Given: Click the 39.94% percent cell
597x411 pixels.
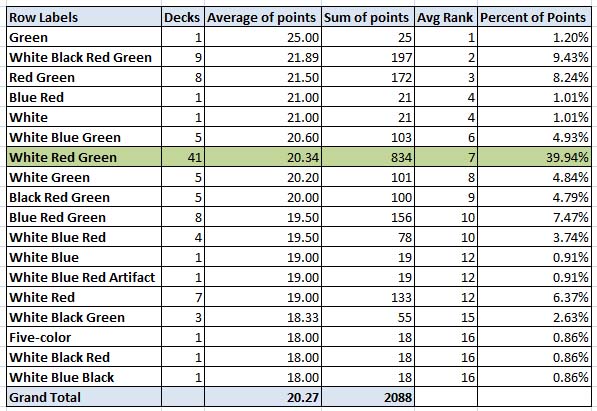Looking at the screenshot, I should 534,157.
